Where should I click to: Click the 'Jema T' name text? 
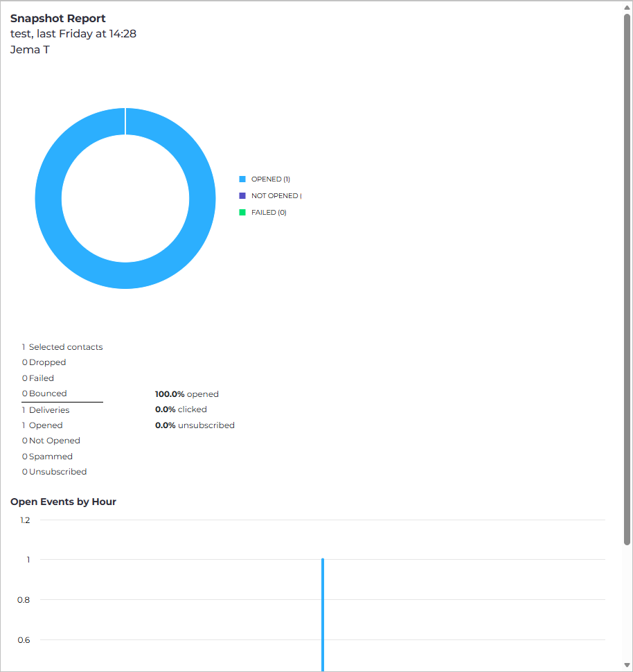tap(30, 50)
